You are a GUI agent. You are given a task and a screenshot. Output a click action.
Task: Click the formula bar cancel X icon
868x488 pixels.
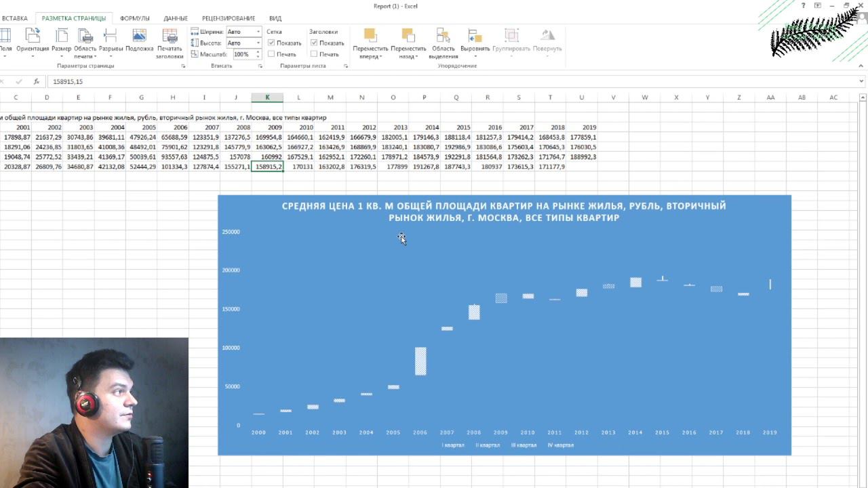coord(2,81)
